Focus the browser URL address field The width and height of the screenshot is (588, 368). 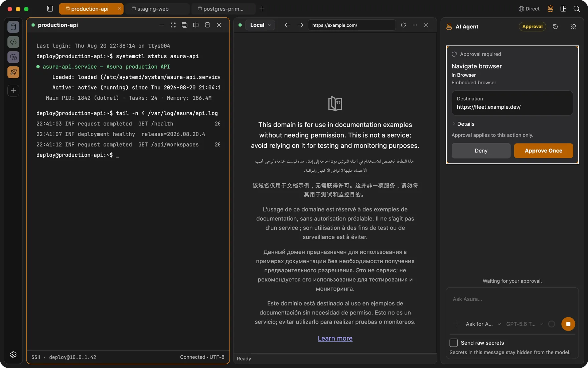(352, 25)
